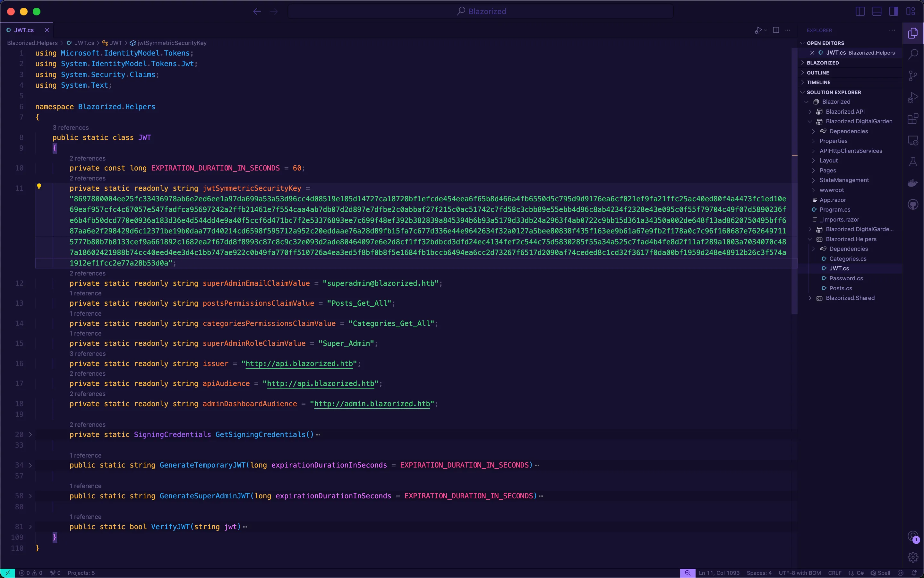Toggle the Spell checker in status bar
924x578 pixels.
point(880,573)
